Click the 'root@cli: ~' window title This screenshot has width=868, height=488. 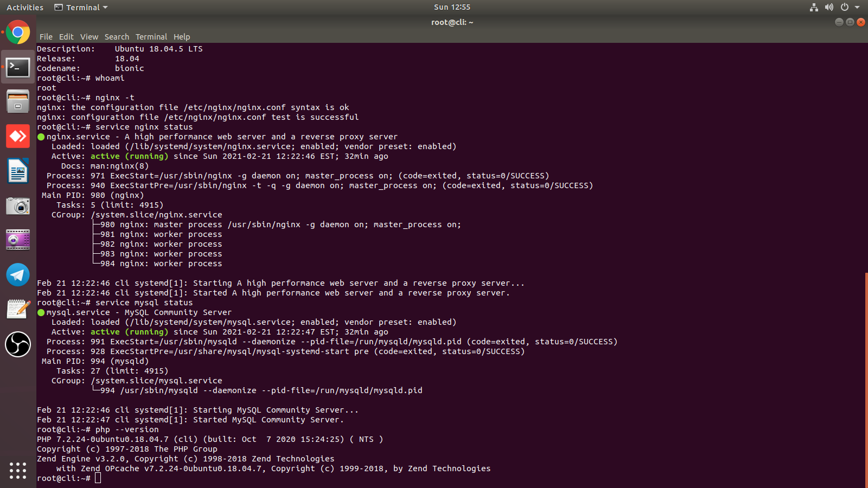(452, 22)
